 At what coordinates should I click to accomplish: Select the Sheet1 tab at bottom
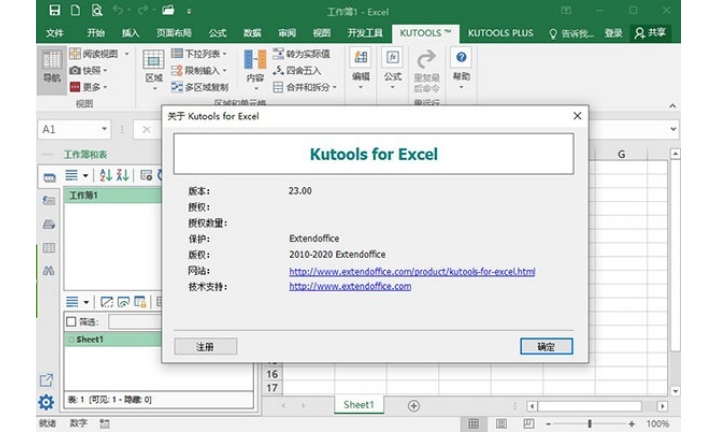point(359,404)
